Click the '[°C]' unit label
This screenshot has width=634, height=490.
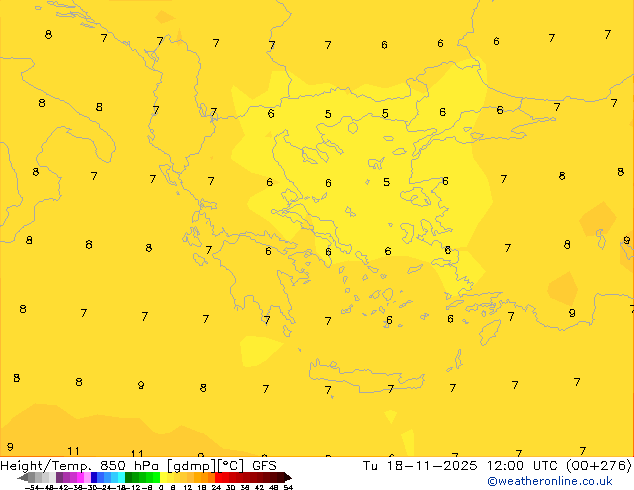(x=231, y=466)
